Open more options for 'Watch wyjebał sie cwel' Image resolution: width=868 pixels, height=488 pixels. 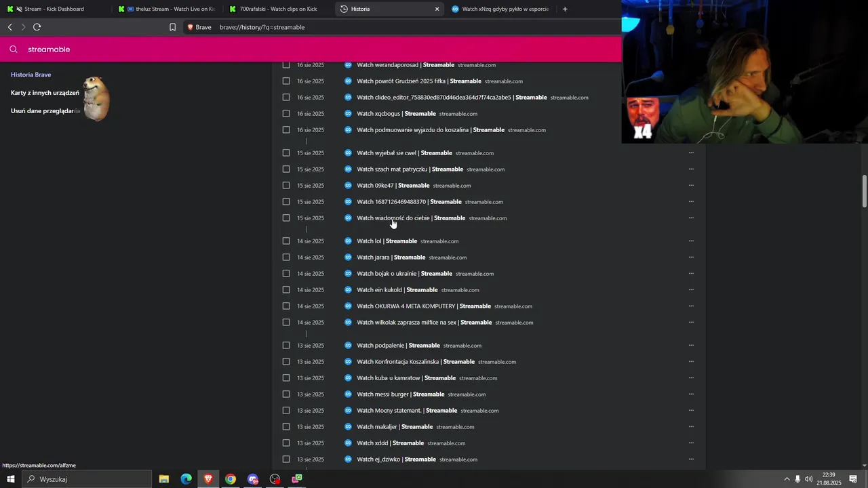coord(691,153)
